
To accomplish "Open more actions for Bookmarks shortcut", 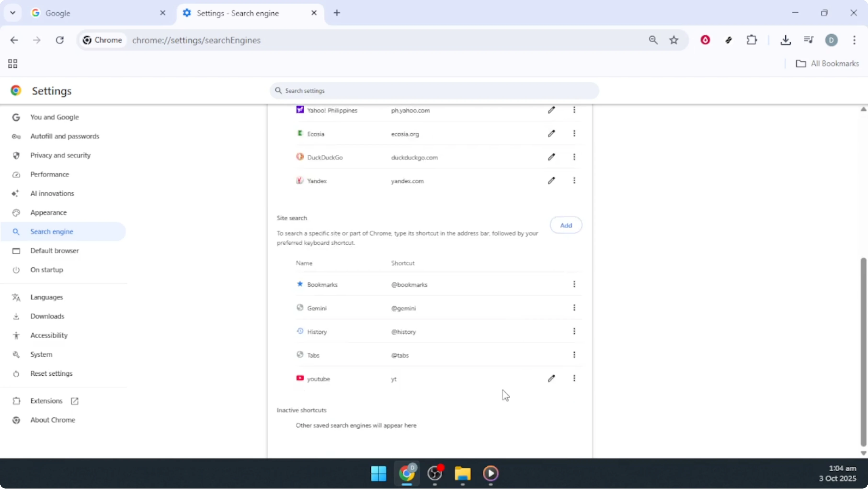I will point(574,284).
